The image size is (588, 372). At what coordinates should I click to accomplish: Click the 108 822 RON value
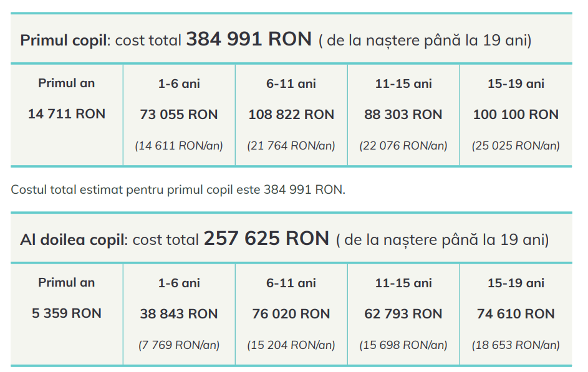(291, 115)
